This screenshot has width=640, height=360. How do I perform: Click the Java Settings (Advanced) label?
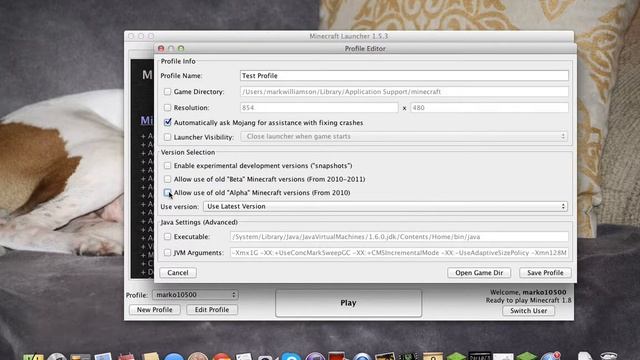pyautogui.click(x=199, y=222)
